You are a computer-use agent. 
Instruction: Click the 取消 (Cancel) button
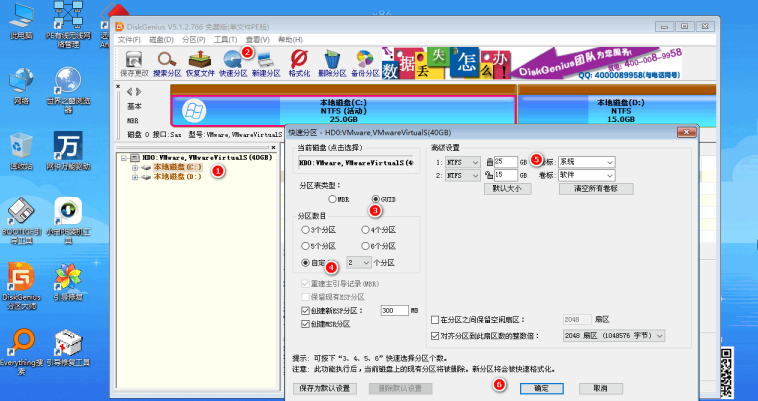pos(601,388)
